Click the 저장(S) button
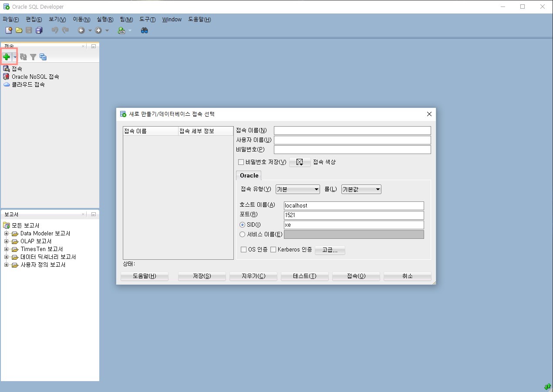The width and height of the screenshot is (553, 392). pyautogui.click(x=202, y=276)
